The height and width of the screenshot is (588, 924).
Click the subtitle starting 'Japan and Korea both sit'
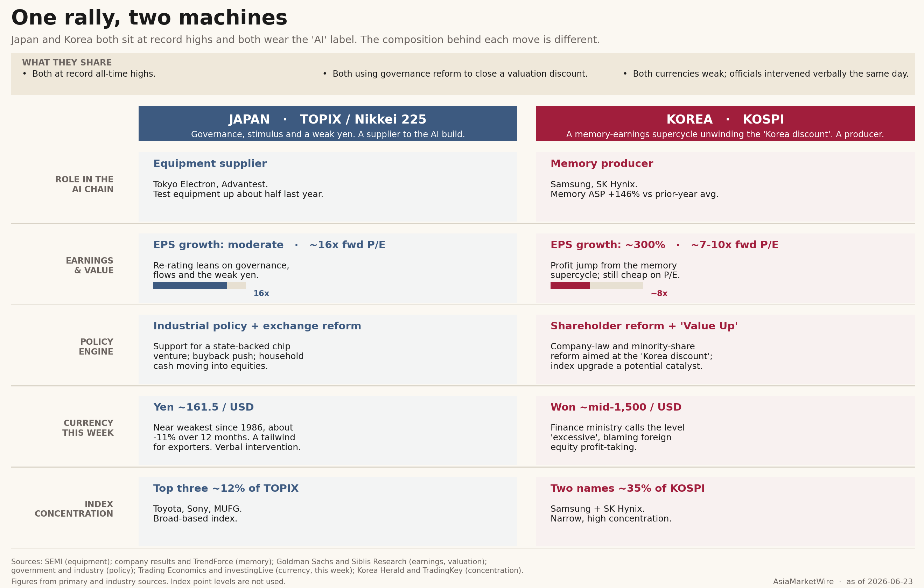click(x=305, y=40)
